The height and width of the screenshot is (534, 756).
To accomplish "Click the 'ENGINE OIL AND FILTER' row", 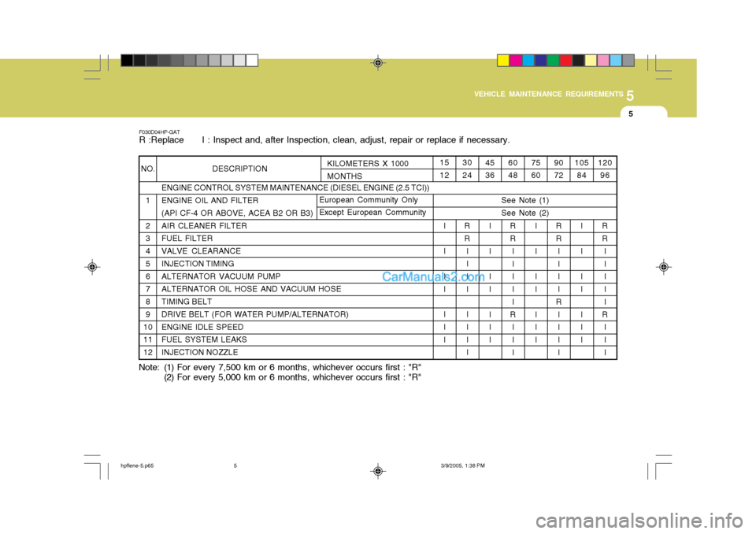I will 209,200.
